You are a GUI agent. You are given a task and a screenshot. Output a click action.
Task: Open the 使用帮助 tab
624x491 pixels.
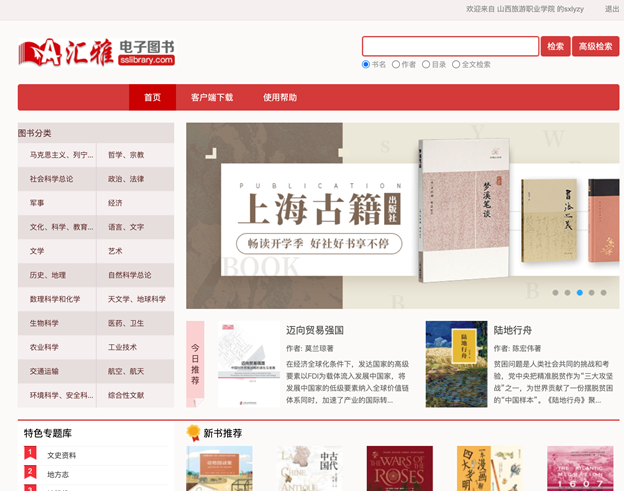[x=280, y=97]
